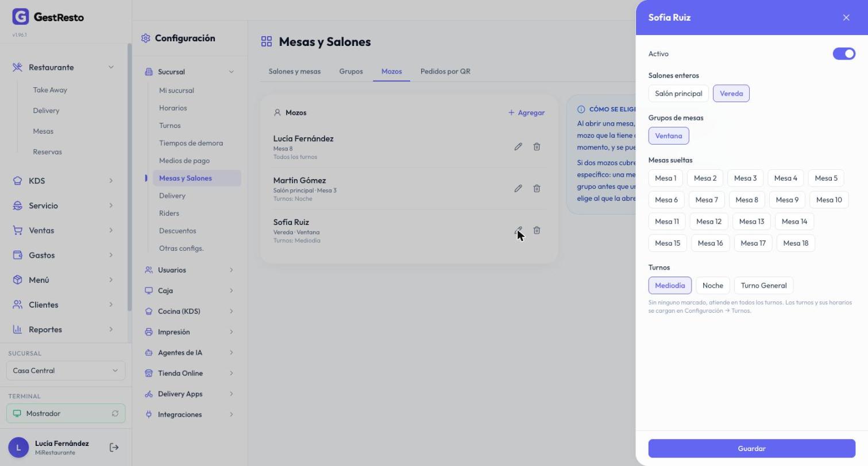The height and width of the screenshot is (466, 868).
Task: Deselect the Ventana table group chip
Action: pyautogui.click(x=669, y=136)
